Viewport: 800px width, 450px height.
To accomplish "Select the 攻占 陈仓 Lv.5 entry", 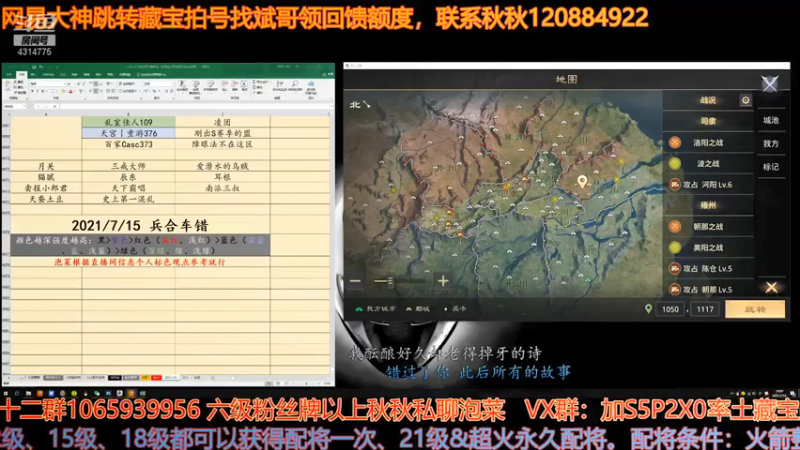I will click(708, 268).
